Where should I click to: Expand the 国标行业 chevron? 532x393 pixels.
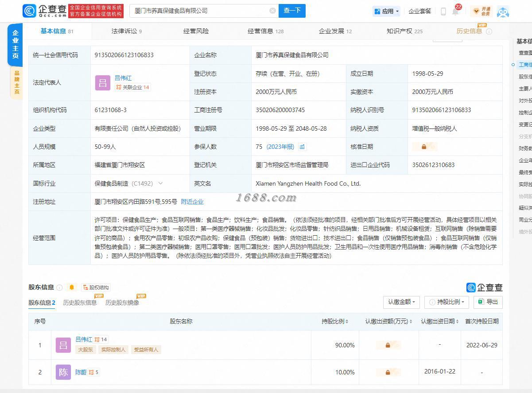(160, 183)
